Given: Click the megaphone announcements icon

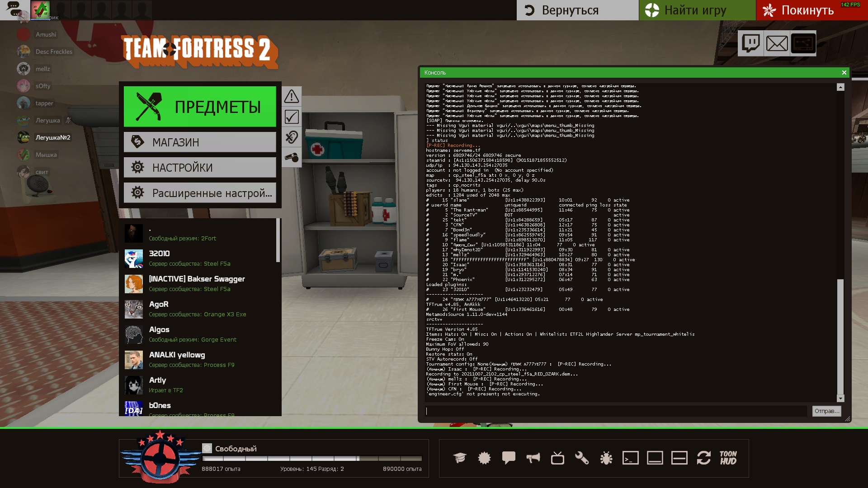Looking at the screenshot, I should tap(533, 458).
